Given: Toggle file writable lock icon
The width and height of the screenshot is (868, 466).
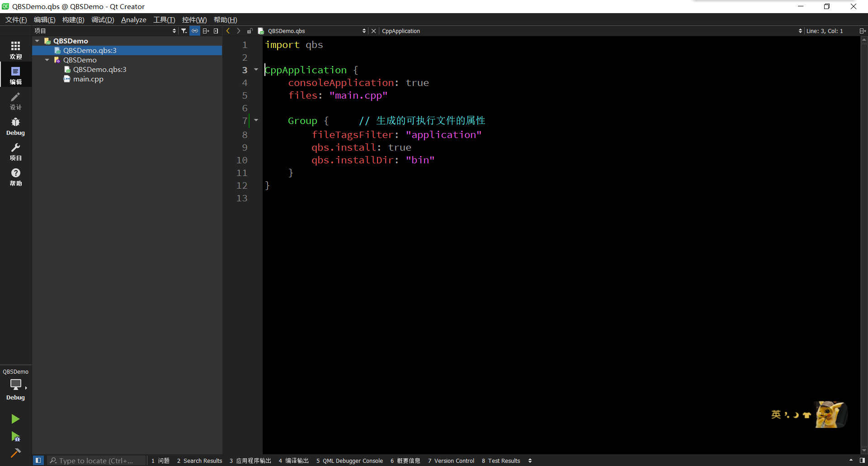Looking at the screenshot, I should (250, 31).
